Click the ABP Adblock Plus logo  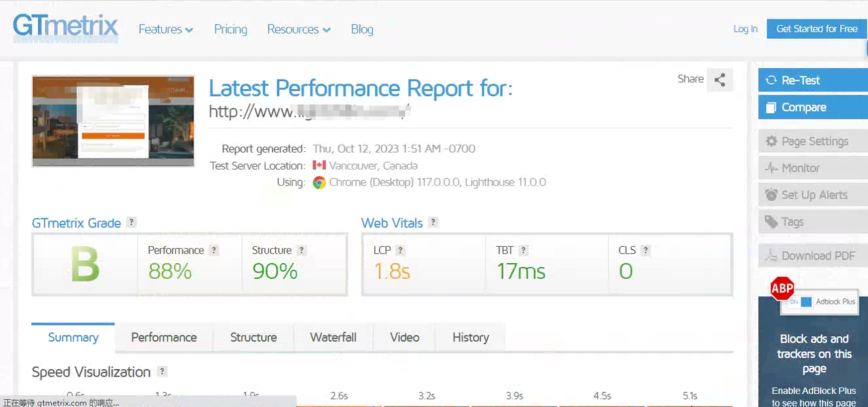pyautogui.click(x=782, y=289)
